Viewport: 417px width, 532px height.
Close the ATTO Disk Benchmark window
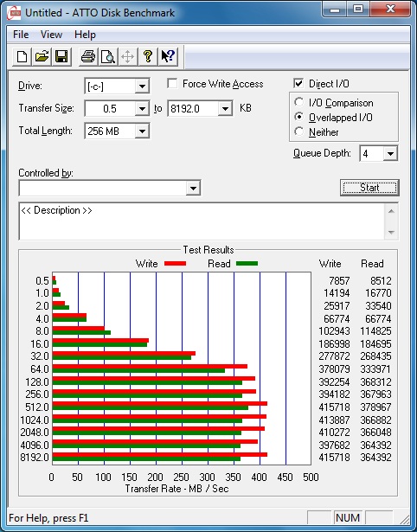390,10
